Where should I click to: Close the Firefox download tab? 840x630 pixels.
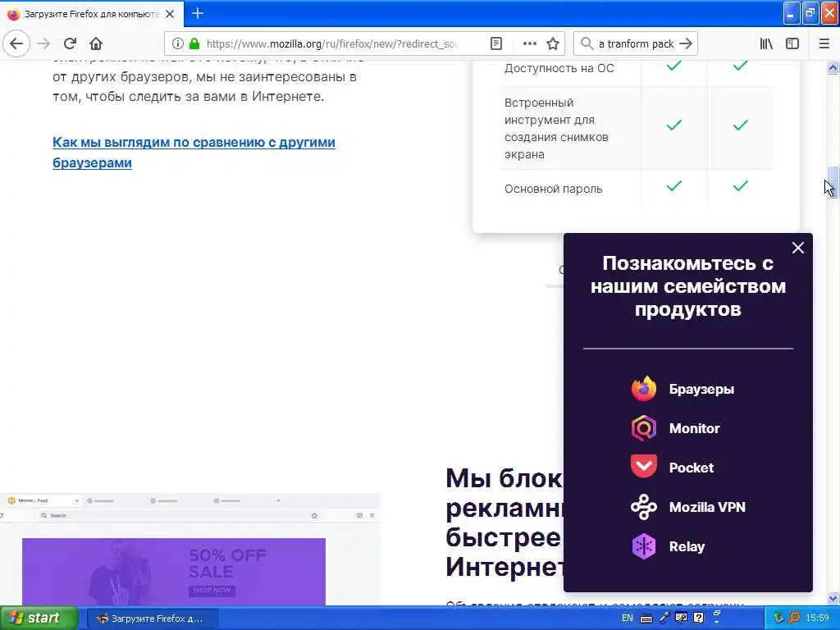click(x=170, y=14)
